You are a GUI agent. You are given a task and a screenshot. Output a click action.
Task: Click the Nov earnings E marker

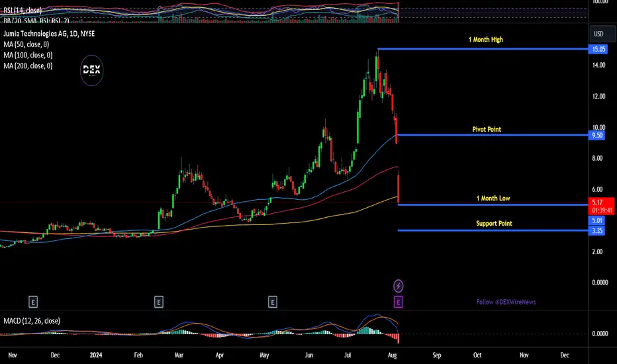point(33,302)
